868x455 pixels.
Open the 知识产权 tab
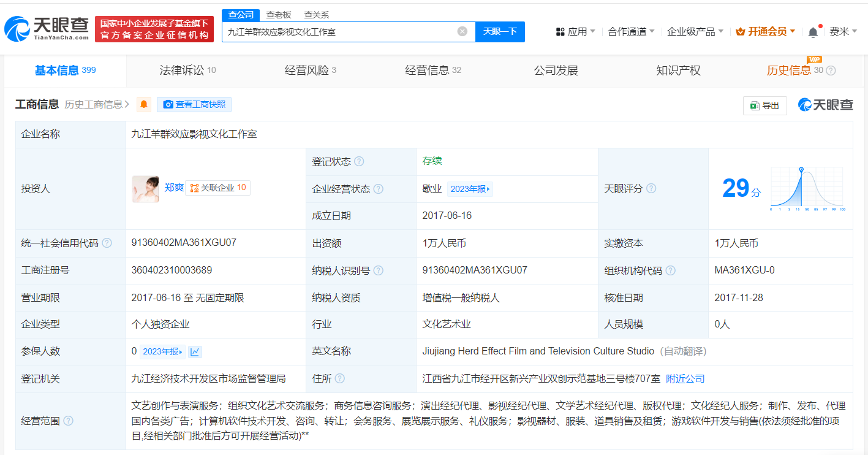[678, 71]
